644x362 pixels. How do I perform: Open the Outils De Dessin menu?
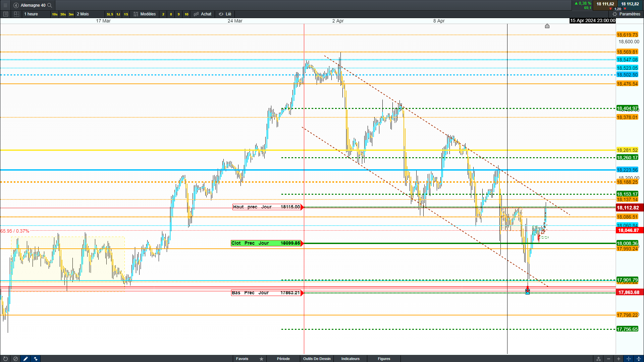(x=317, y=359)
